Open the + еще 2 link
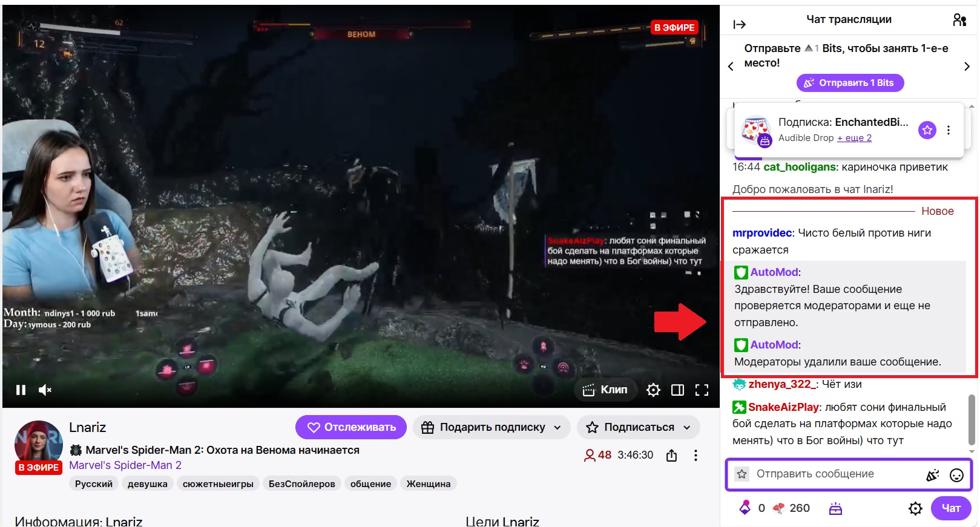This screenshot has height=527, width=980. point(854,138)
